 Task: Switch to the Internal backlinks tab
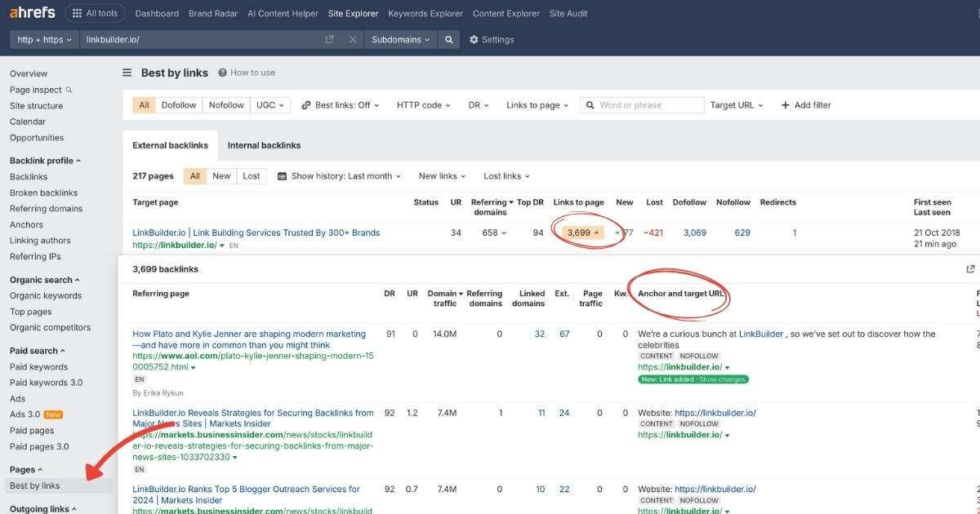pos(264,145)
